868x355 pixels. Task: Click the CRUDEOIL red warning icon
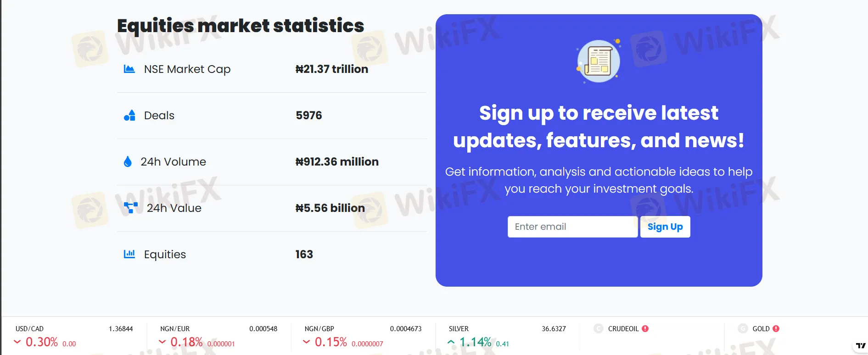[645, 329]
